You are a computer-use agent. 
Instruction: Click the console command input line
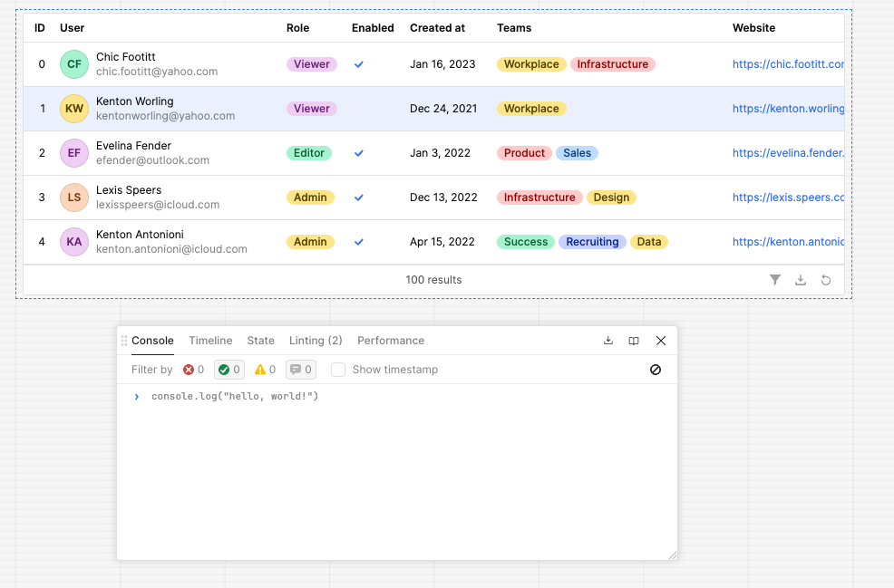[x=397, y=397]
